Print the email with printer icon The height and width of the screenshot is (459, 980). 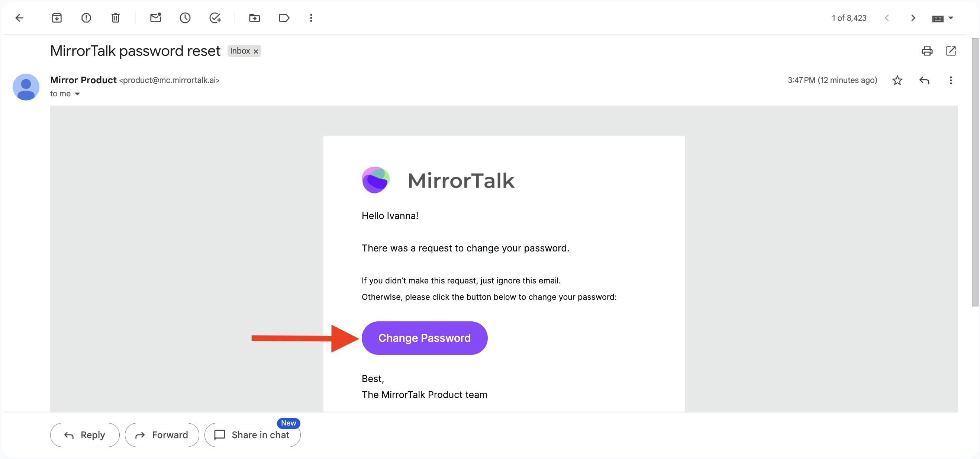coord(927,51)
